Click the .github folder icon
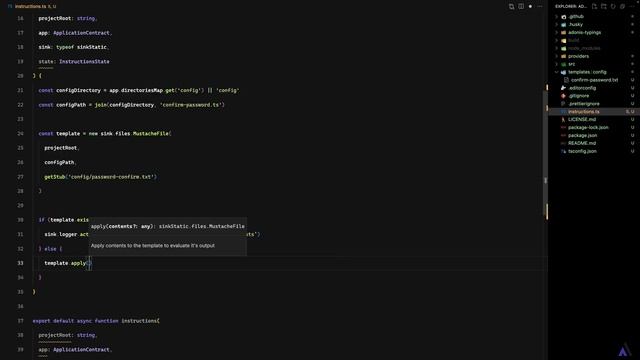Viewport: 640px width, 360px height. click(x=564, y=17)
